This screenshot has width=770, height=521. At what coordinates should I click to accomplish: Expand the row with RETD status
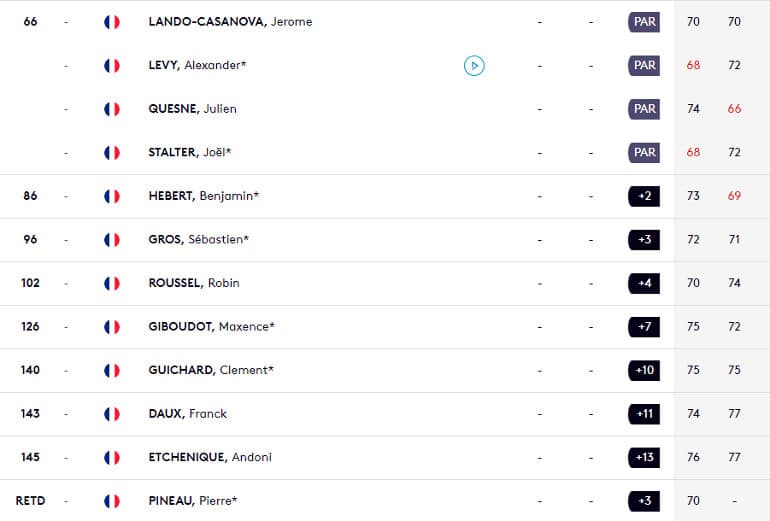coord(385,501)
